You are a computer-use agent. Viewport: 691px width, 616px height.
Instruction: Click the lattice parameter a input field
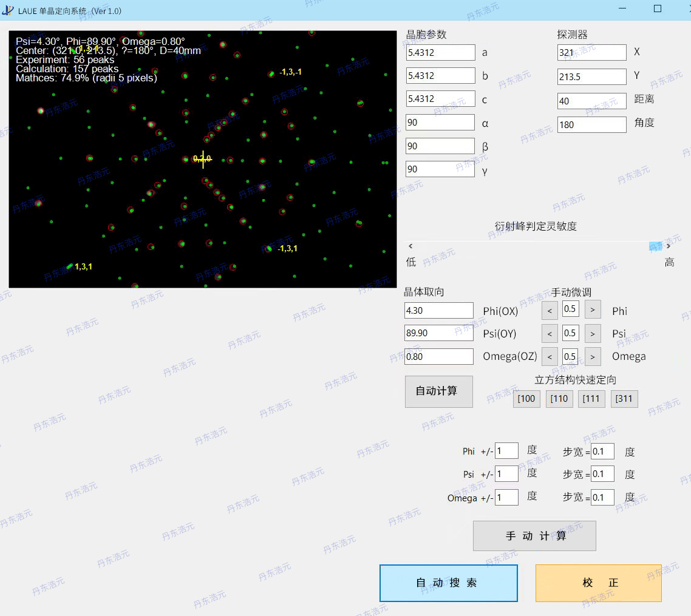coord(440,53)
